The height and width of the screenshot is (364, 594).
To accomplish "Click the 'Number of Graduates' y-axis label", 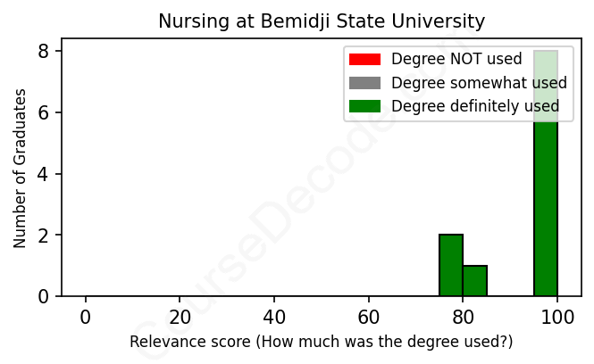I will [x=20, y=168].
